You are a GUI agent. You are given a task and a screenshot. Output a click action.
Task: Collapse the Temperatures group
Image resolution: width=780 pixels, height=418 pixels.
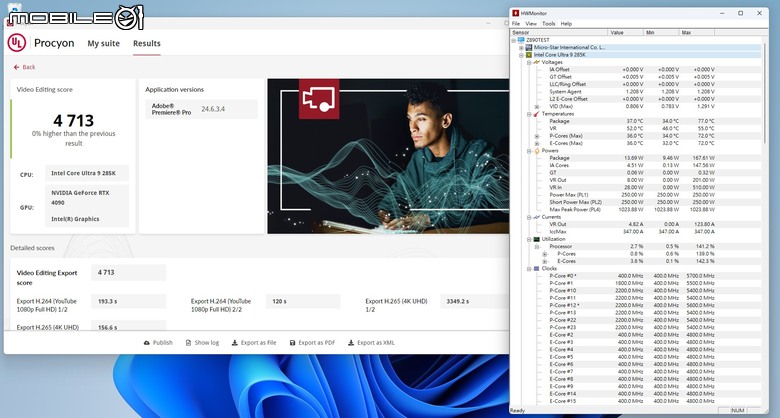click(x=529, y=114)
